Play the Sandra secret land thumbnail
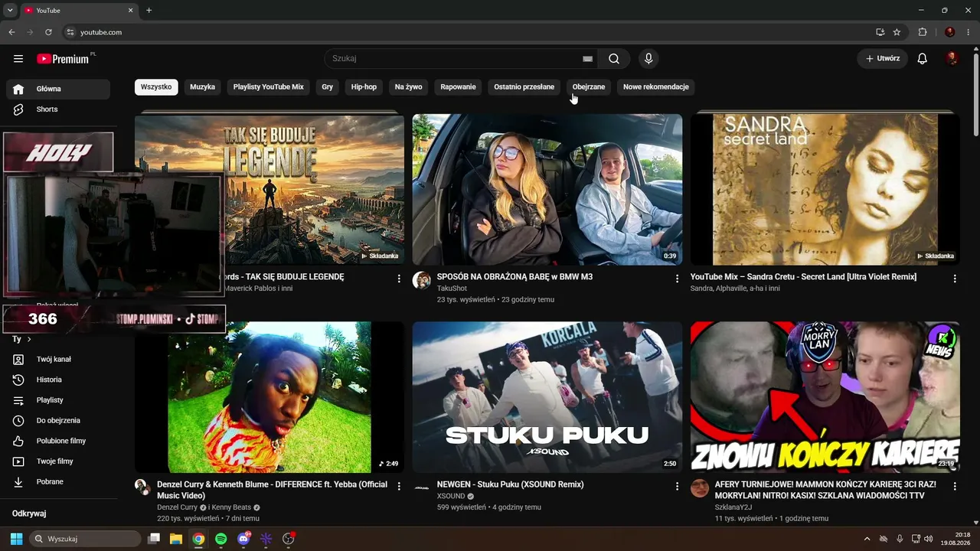This screenshot has width=980, height=551. point(825,190)
